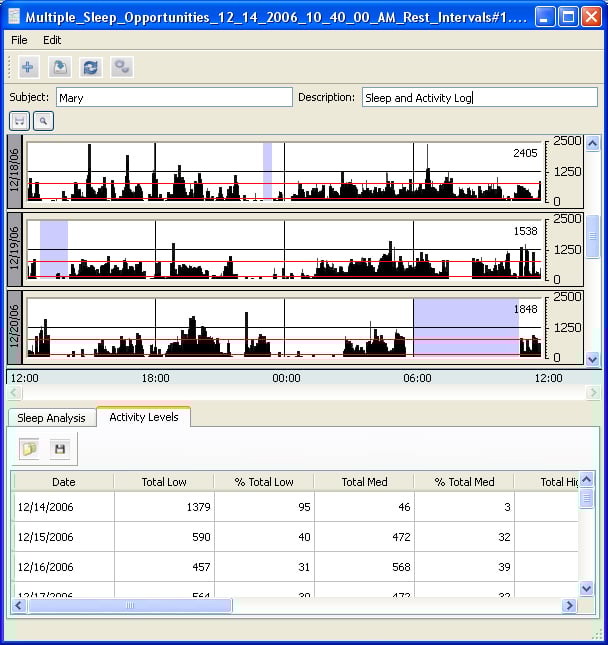Click the table's horizontal scroll right arrow
The width and height of the screenshot is (608, 645).
[x=569, y=606]
